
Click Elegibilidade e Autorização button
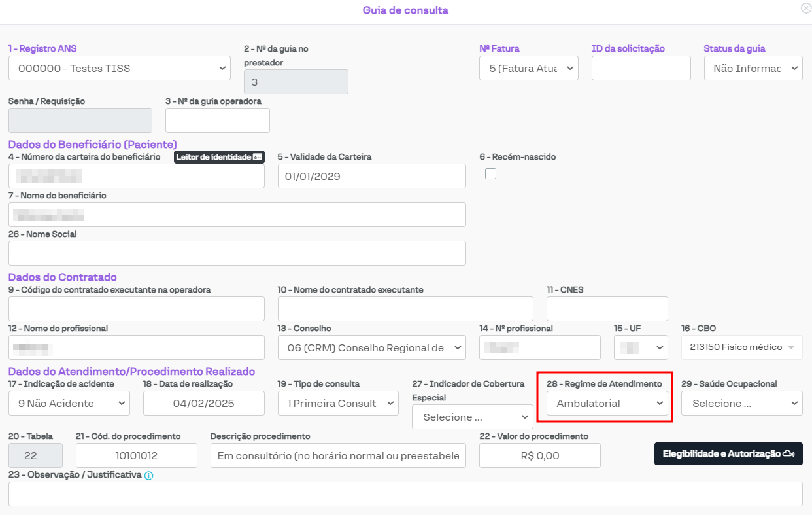tap(728, 453)
